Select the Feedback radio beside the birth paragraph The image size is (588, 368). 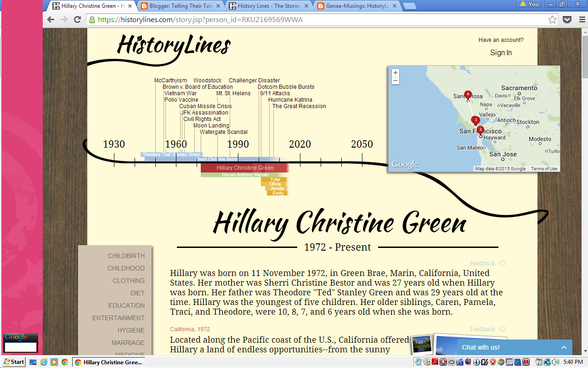coord(503,263)
